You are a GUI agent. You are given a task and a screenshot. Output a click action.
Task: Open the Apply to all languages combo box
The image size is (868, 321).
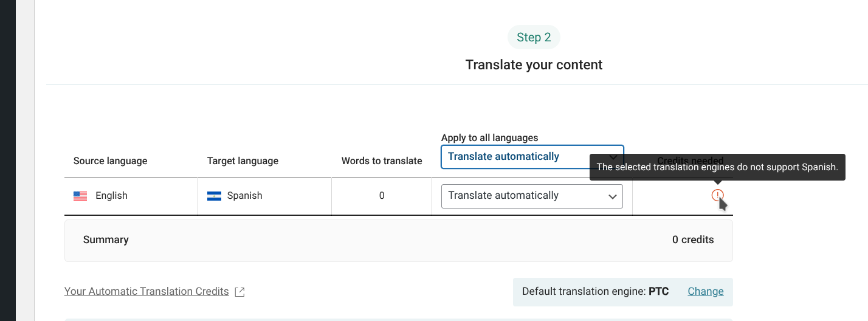tap(523, 157)
